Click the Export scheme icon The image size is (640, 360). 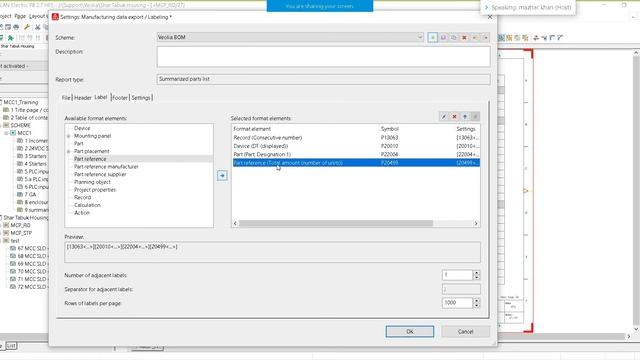[x=485, y=38]
